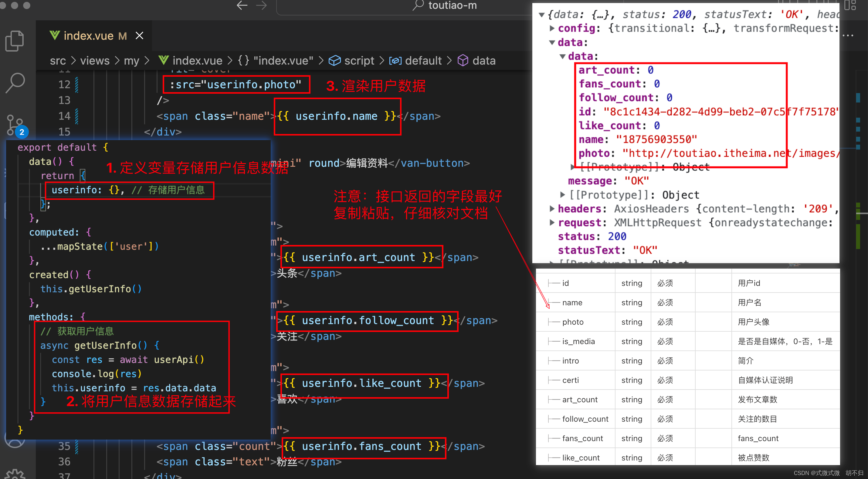Click the customize layout icon top right

point(850,5)
